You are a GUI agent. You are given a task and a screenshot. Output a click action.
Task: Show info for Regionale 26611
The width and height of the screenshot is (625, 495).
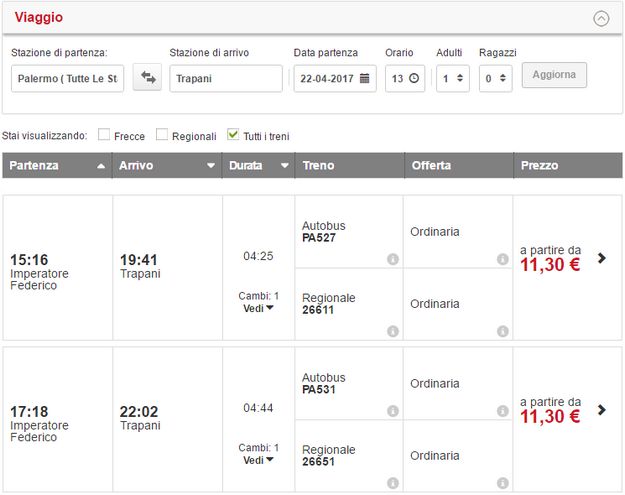pyautogui.click(x=392, y=329)
